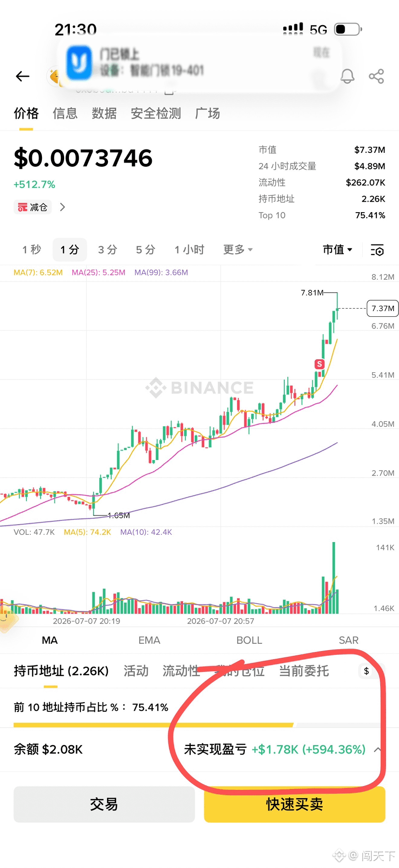Tap the back arrow icon

(23, 76)
